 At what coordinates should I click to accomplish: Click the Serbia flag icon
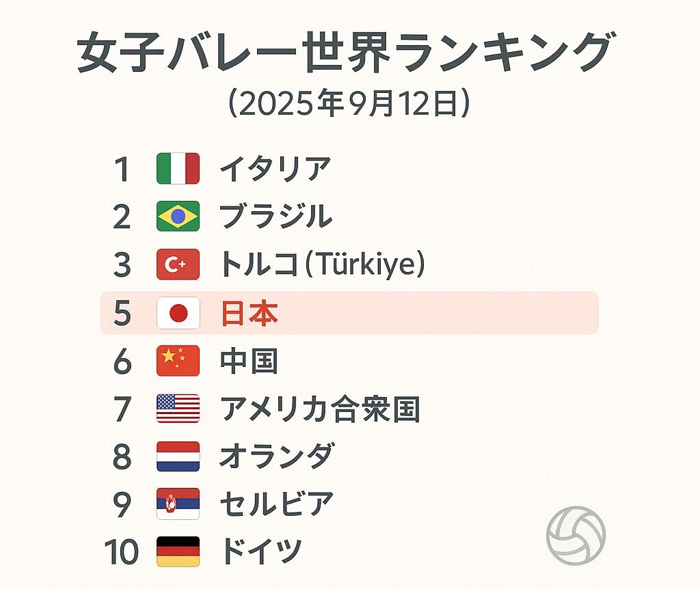[178, 504]
